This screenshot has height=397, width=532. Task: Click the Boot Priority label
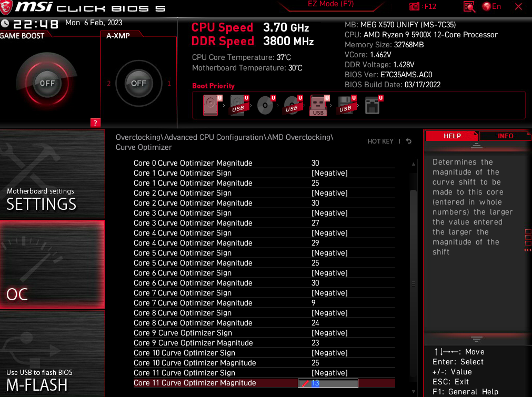214,86
